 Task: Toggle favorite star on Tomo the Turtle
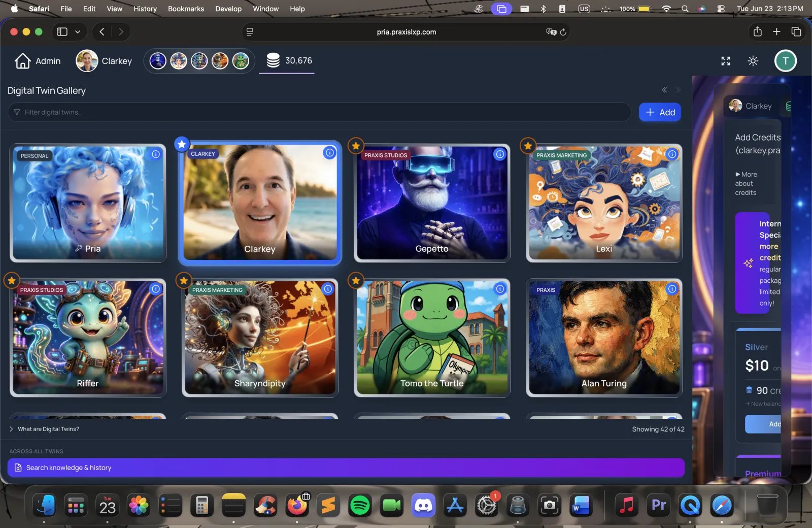point(356,280)
